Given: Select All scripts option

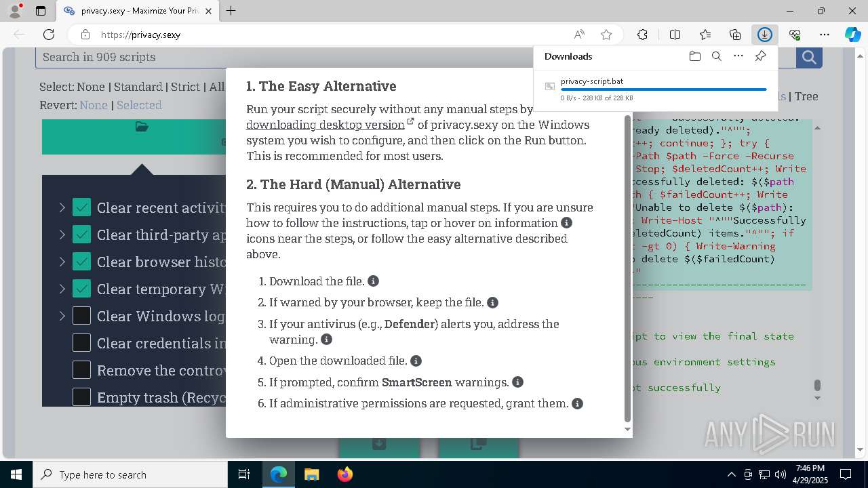Looking at the screenshot, I should pos(216,87).
